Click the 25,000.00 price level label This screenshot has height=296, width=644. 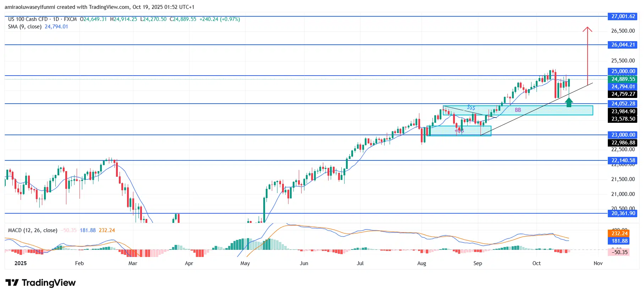(x=623, y=71)
